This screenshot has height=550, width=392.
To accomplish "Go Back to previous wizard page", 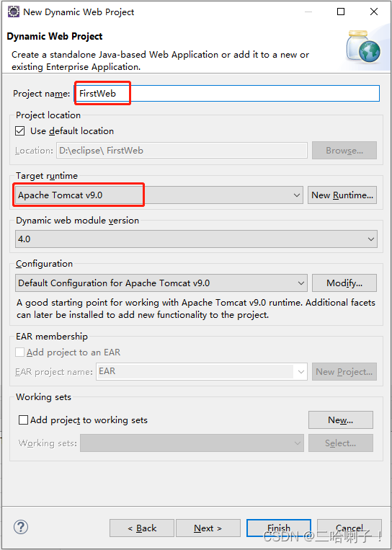I will [x=142, y=528].
